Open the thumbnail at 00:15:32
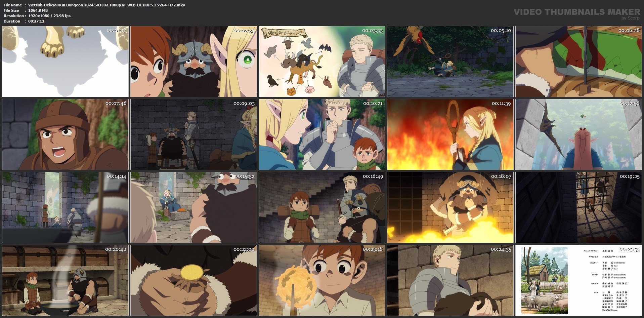The width and height of the screenshot is (644, 318). click(194, 207)
